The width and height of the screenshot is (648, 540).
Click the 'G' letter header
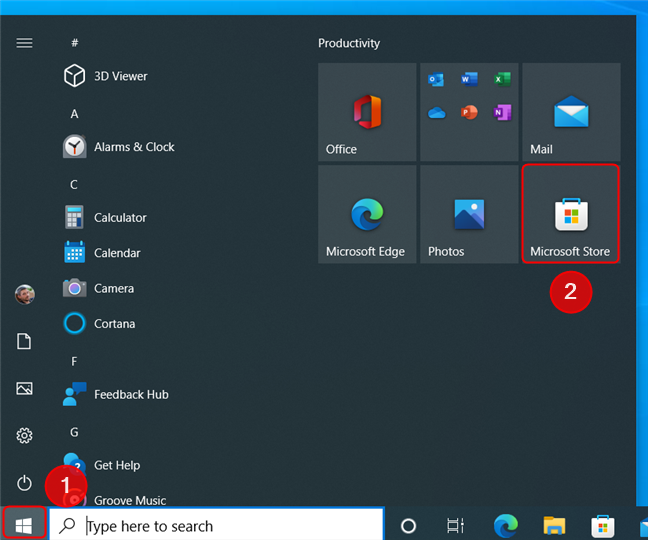pyautogui.click(x=74, y=432)
